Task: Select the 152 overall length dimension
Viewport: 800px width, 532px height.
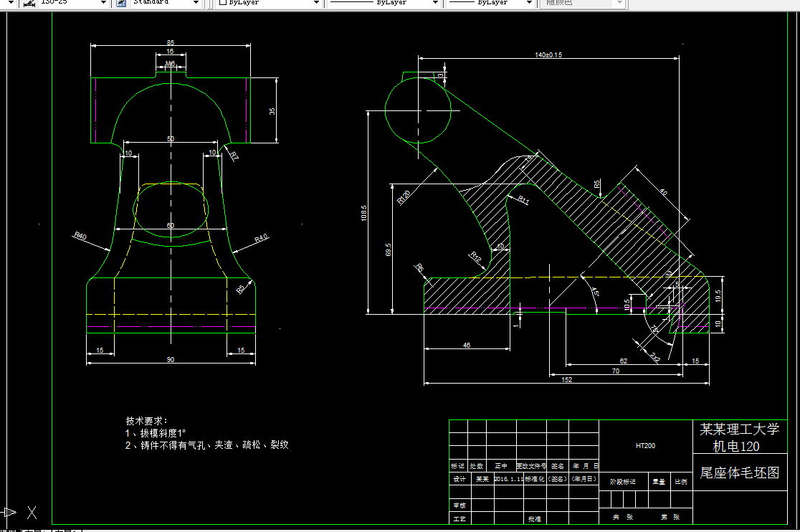Action: (567, 379)
